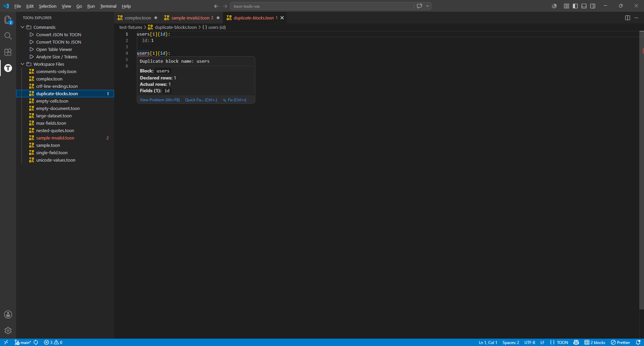Open the Accounts icon in activity bar
The height and width of the screenshot is (346, 644).
pos(8,314)
